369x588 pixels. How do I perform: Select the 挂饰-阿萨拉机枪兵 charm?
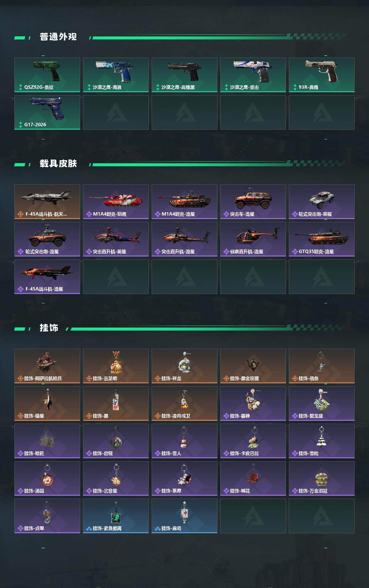click(x=47, y=366)
